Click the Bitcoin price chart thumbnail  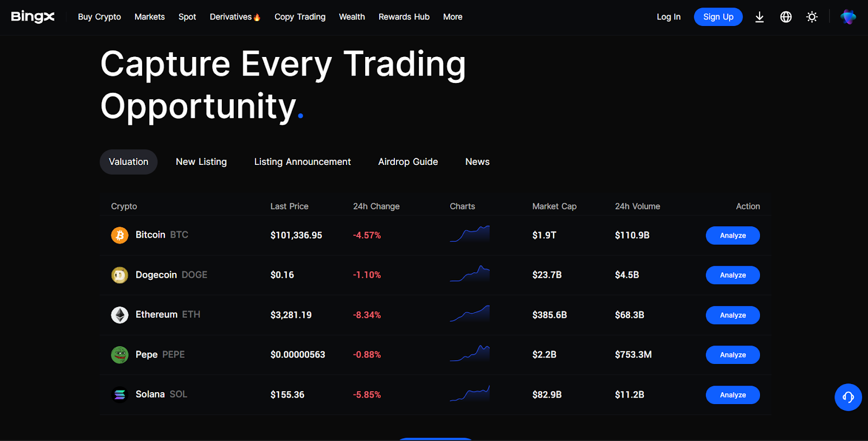tap(470, 234)
